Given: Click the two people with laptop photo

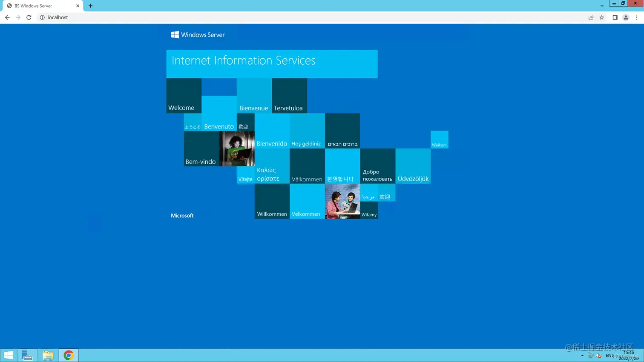Looking at the screenshot, I should (342, 202).
